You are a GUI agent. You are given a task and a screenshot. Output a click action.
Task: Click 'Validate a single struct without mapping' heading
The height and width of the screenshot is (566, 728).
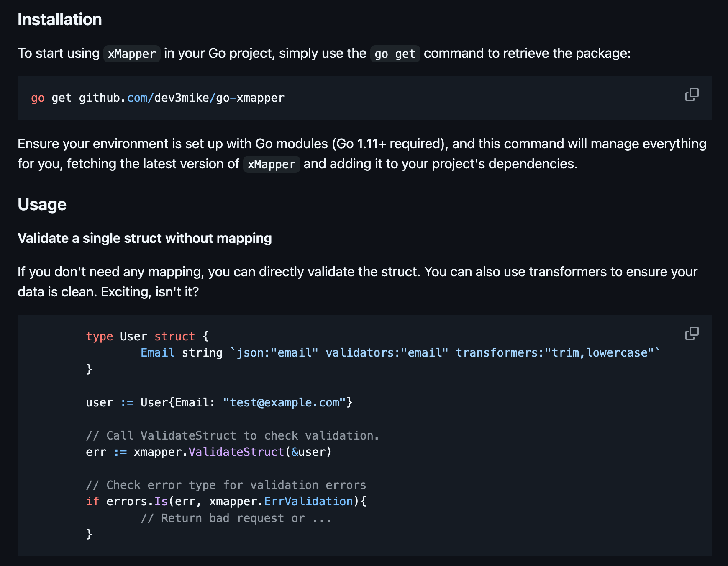pos(145,238)
